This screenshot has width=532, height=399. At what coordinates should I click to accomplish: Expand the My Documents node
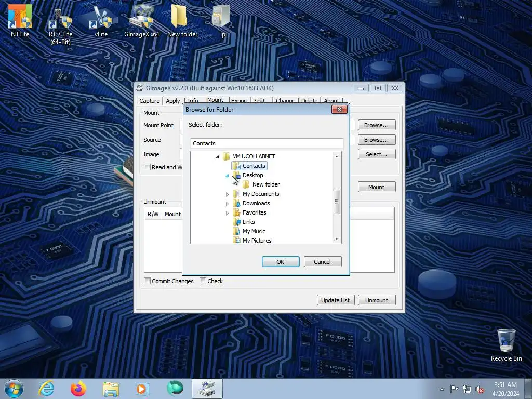(x=227, y=194)
